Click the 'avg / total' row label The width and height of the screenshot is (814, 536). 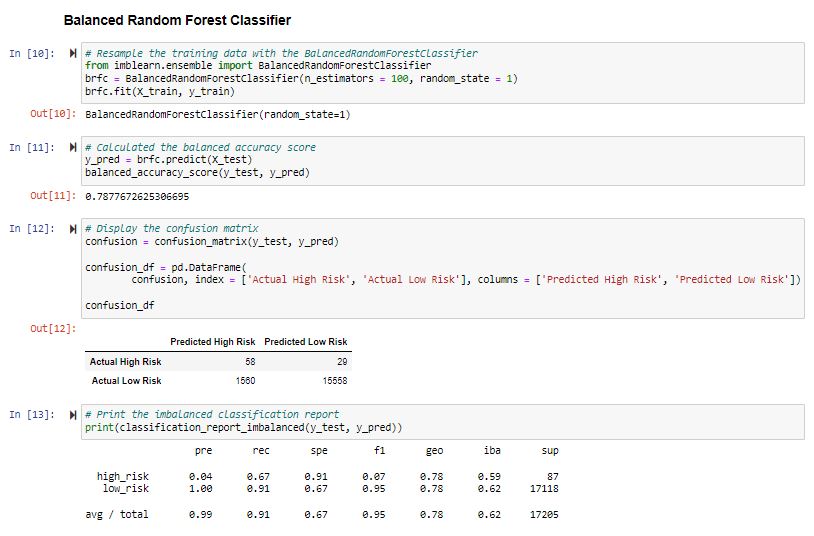pyautogui.click(x=117, y=514)
